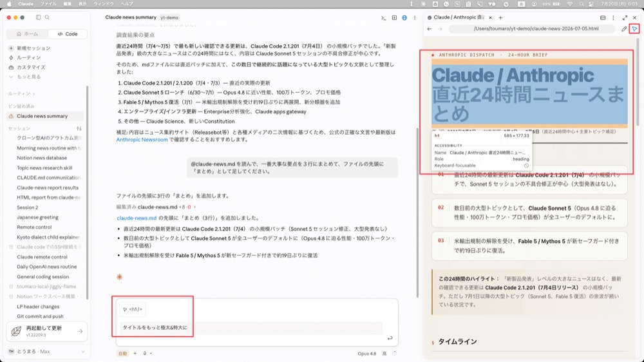Click 再起動して更新 update button
Image resolution: width=644 pixels, height=362 pixels.
[x=47, y=331]
